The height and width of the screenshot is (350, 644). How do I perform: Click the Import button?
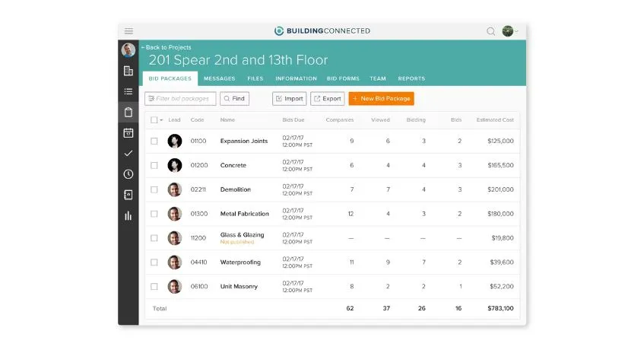(289, 99)
